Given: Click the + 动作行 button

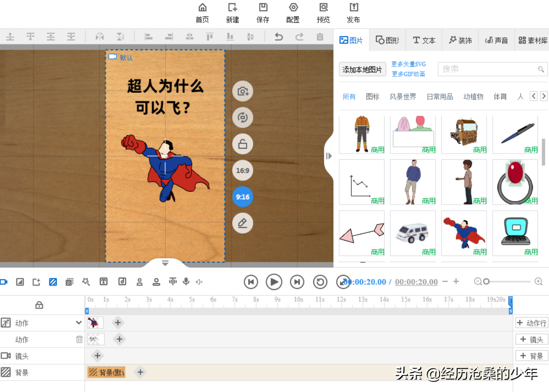Looking at the screenshot, I should click(x=531, y=323).
